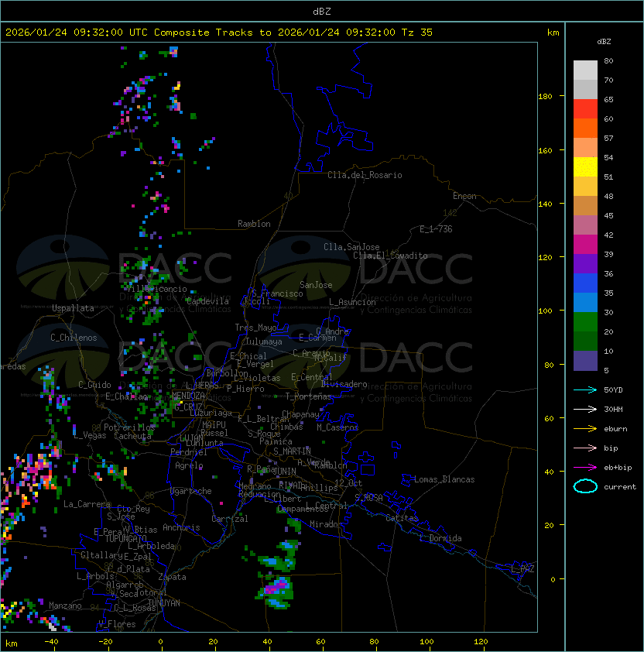This screenshot has width=644, height=652.
Task: Click the 'MENDOZA' city label
Action: point(188,395)
